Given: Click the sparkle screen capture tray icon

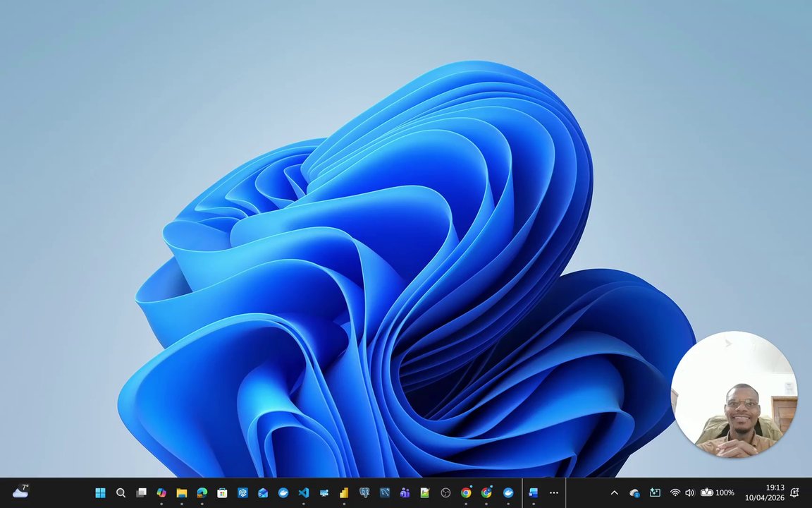Looking at the screenshot, I should [x=655, y=492].
